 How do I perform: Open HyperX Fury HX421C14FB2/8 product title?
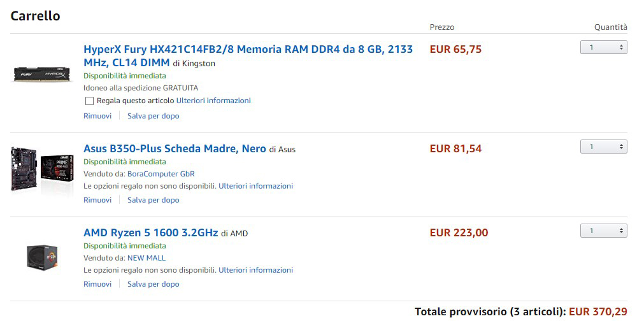pos(248,50)
